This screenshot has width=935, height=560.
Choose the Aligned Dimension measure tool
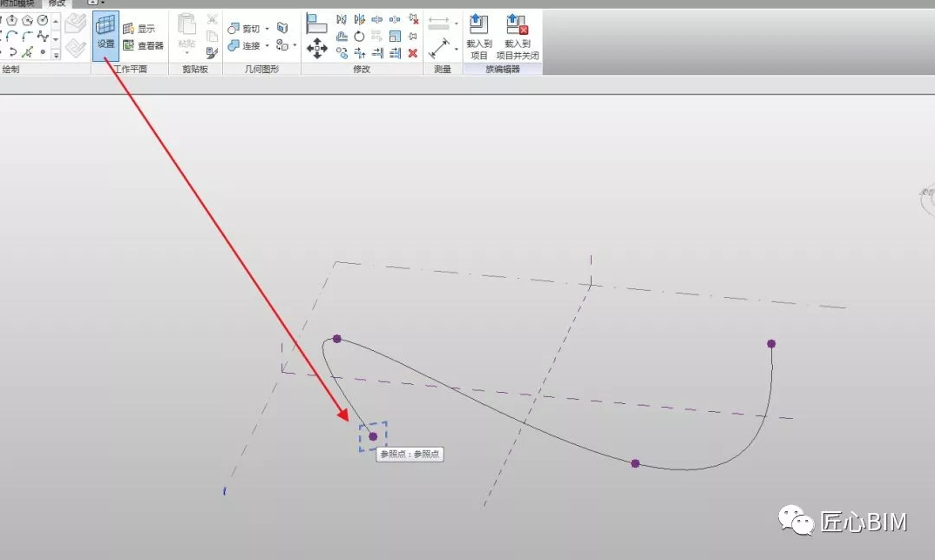pos(440,49)
